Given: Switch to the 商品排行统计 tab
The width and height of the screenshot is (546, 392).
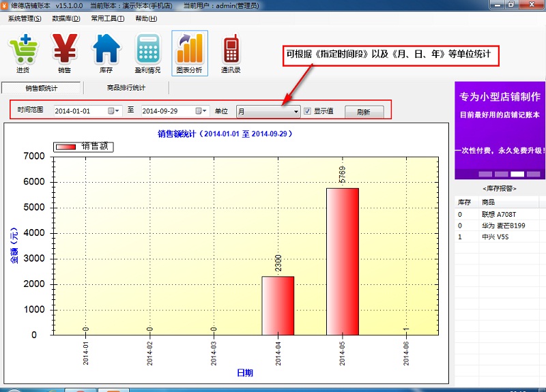Looking at the screenshot, I should [126, 88].
